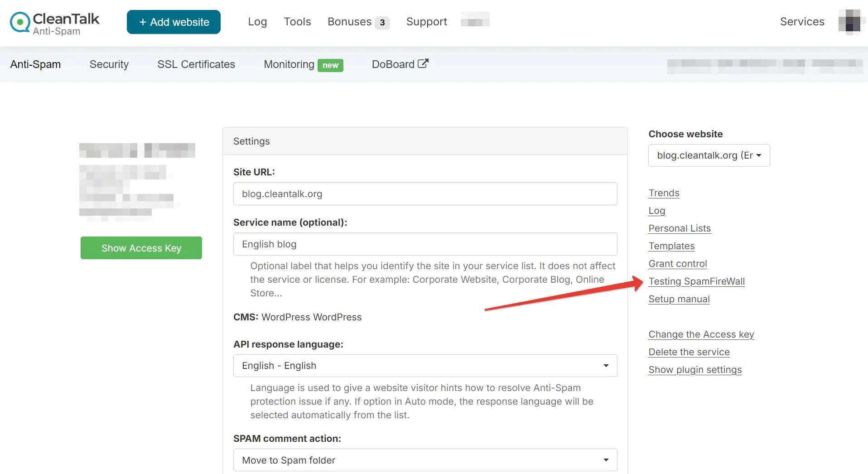Click the CleanTalk Anti-Spam logo
Viewport: 868px width, 474px height.
pyautogui.click(x=54, y=23)
